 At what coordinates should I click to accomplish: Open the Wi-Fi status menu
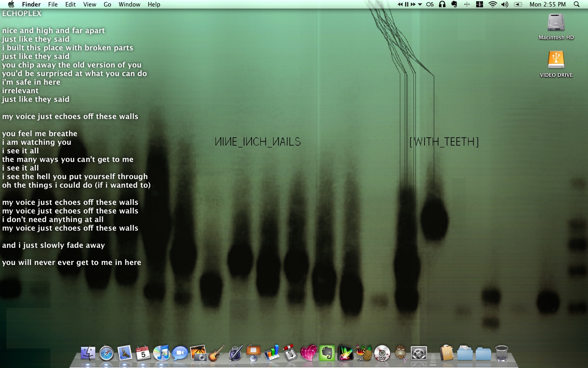pyautogui.click(x=493, y=4)
